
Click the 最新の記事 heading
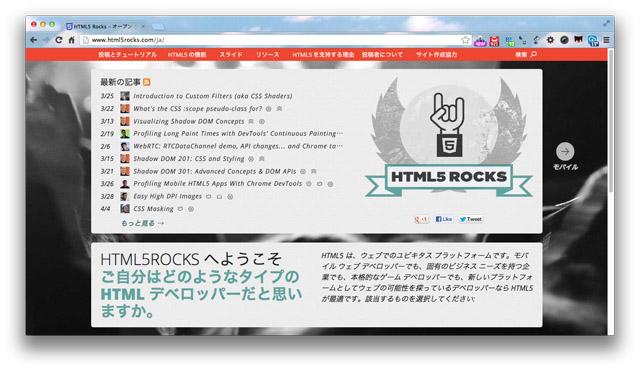120,82
